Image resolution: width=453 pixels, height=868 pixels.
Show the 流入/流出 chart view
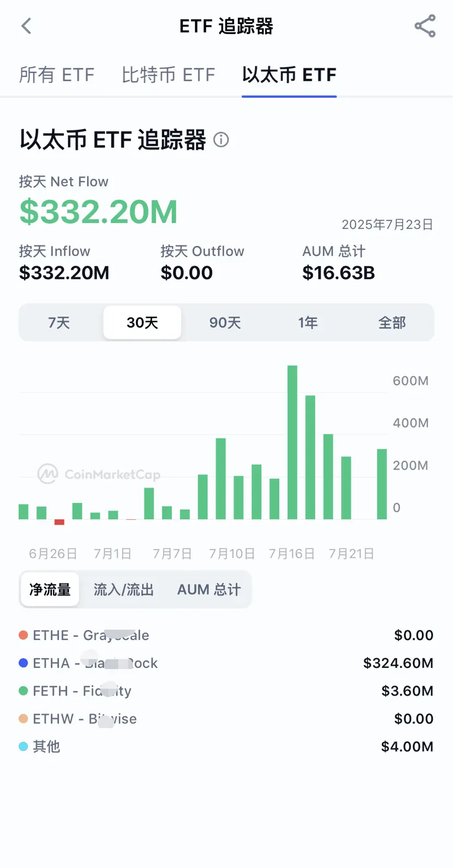pyautogui.click(x=124, y=589)
